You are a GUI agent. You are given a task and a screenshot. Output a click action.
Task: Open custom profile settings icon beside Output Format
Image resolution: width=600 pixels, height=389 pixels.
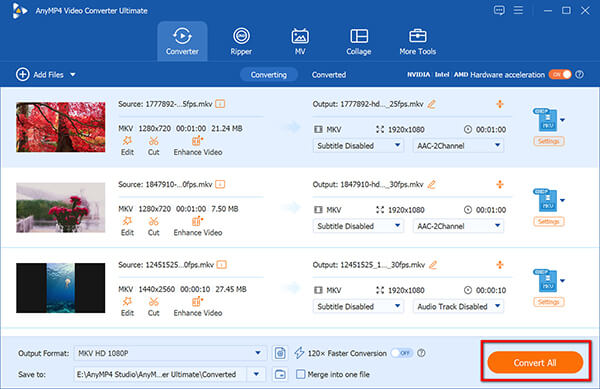point(280,353)
